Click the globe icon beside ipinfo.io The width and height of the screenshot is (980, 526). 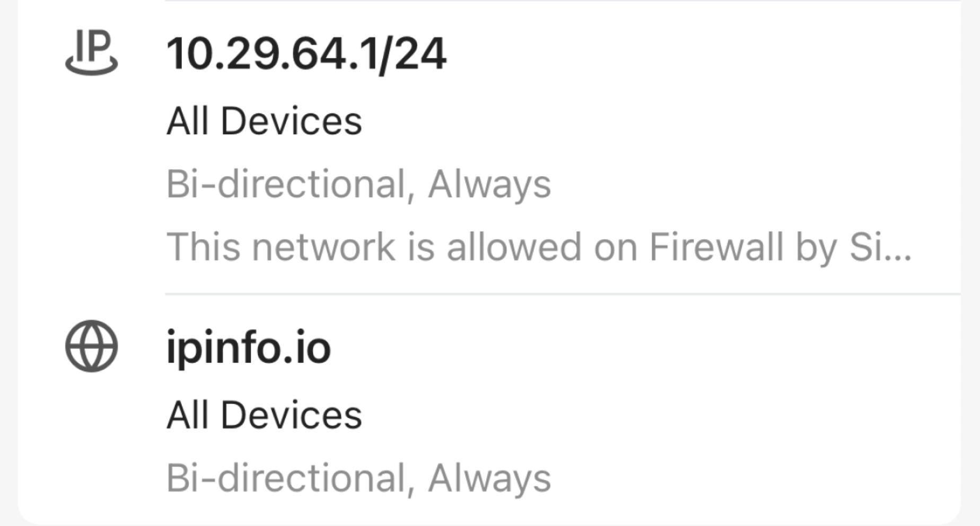[x=91, y=346]
